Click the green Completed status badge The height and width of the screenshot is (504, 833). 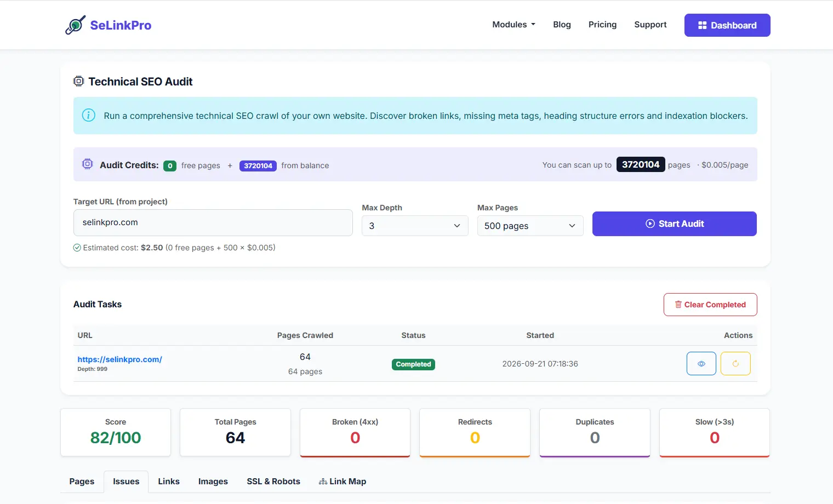click(x=413, y=364)
